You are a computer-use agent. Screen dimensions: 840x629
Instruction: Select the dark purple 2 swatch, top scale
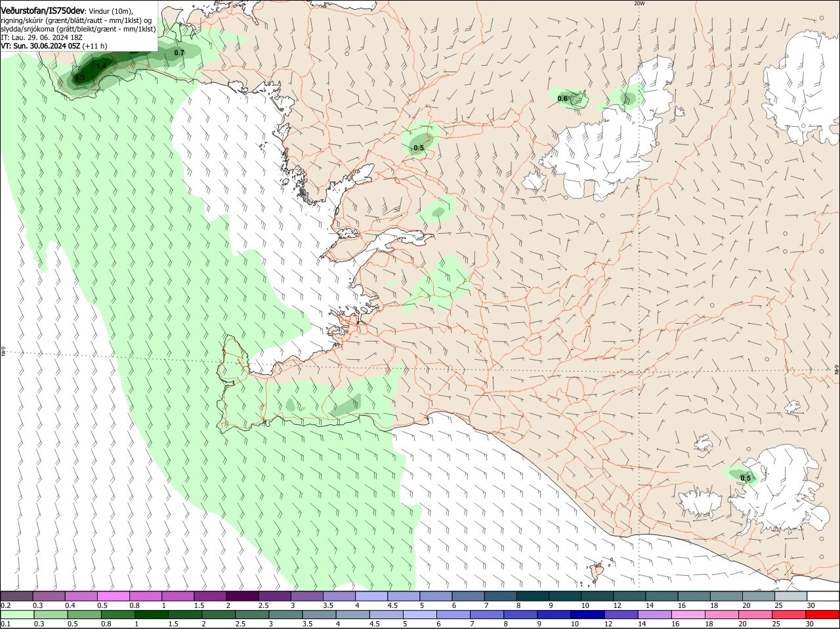[x=242, y=596]
